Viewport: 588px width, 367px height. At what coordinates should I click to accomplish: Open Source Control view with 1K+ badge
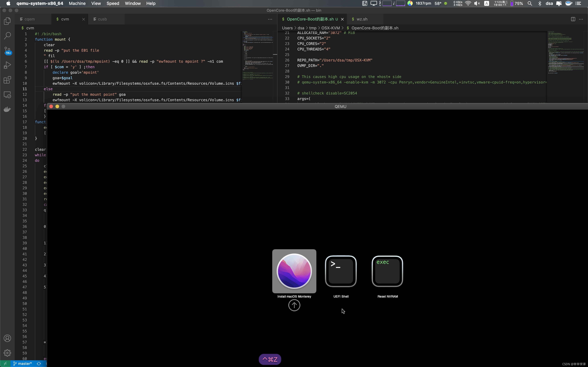[7, 50]
